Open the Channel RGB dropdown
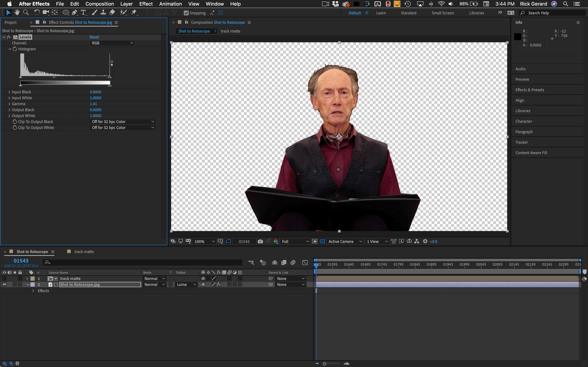 [x=112, y=43]
